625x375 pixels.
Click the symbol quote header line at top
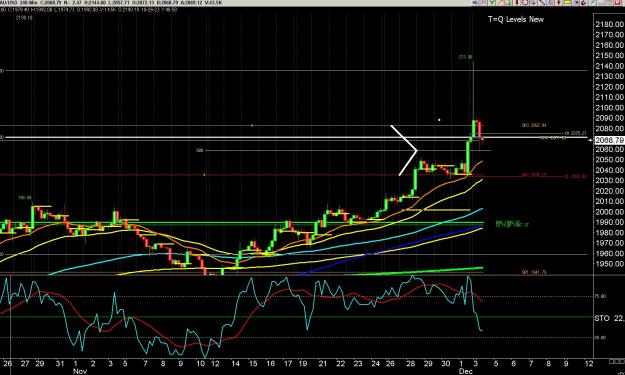112,3
